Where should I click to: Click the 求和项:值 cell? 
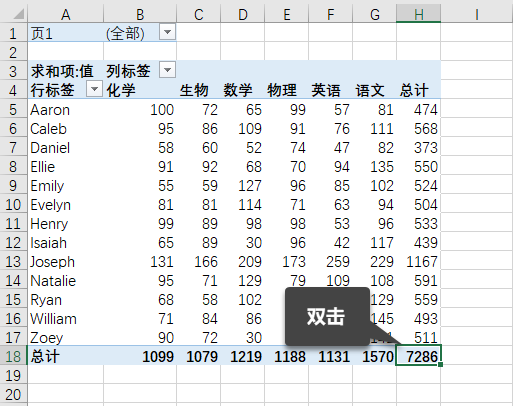pos(66,71)
